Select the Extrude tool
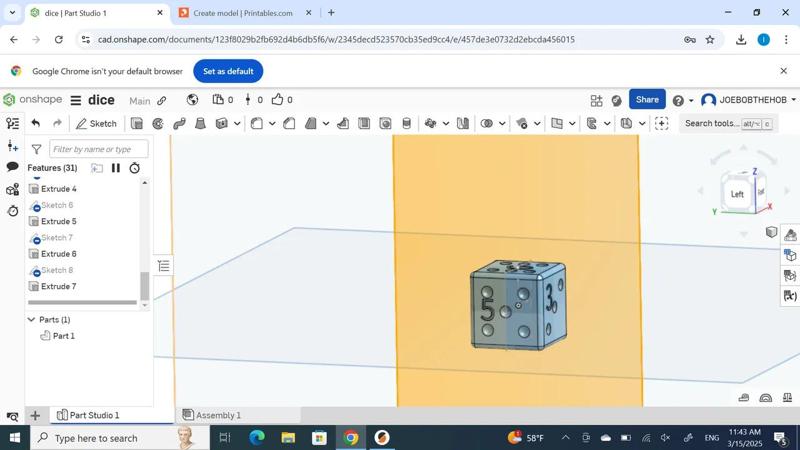This screenshot has height=450, width=800. point(137,123)
